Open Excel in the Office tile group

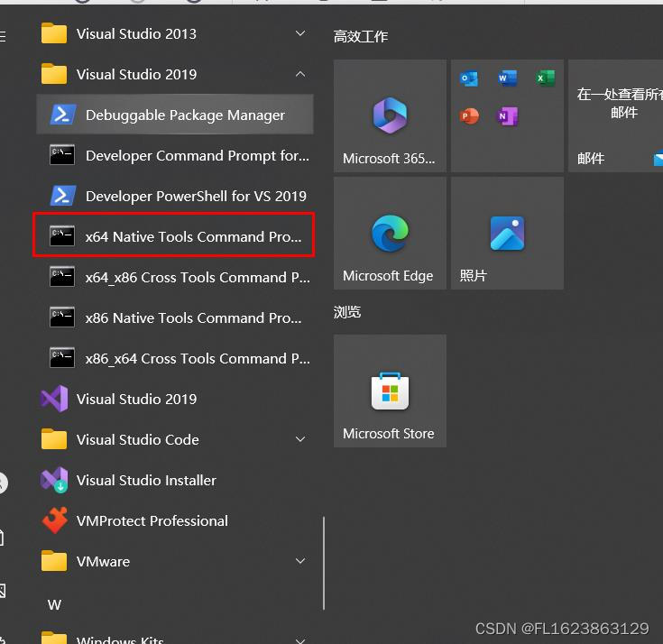546,78
